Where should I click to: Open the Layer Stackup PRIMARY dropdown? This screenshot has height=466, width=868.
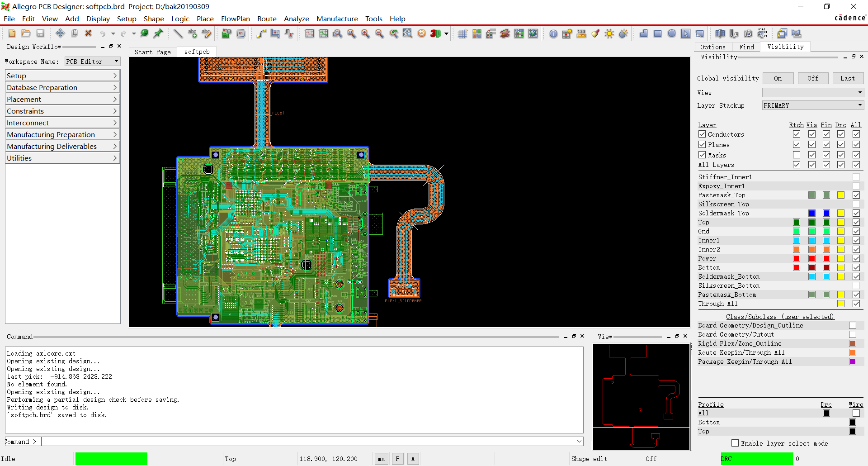813,105
